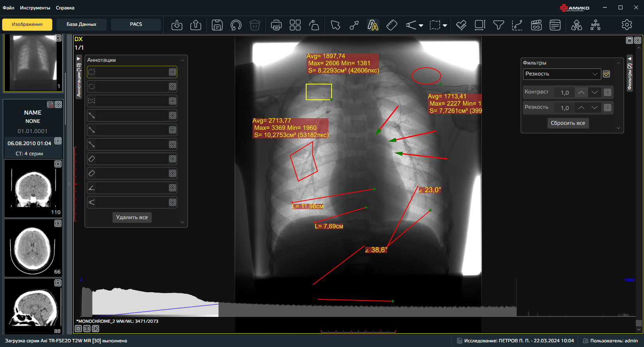This screenshot has height=347, width=644.
Task: Open the clapperboard cine icon
Action: pyautogui.click(x=536, y=25)
